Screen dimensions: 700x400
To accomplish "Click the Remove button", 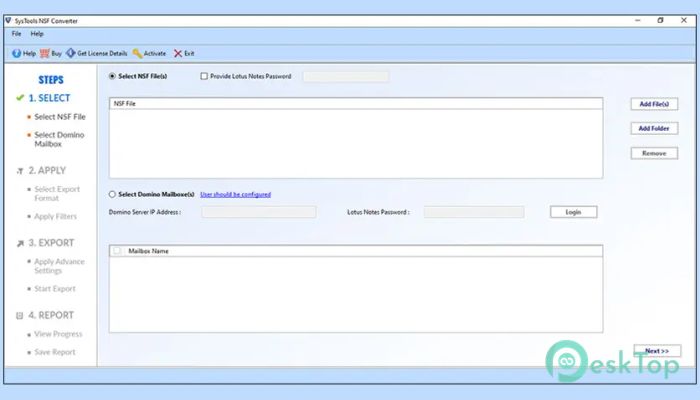I will tap(654, 153).
